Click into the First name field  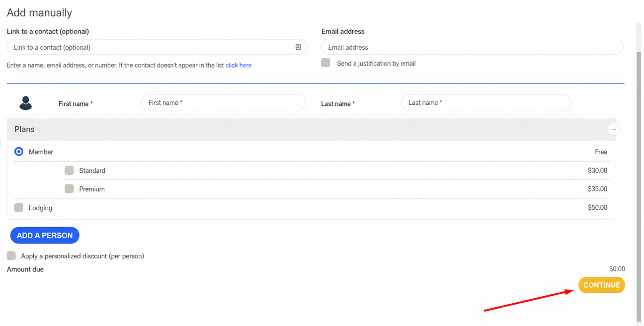coord(223,102)
